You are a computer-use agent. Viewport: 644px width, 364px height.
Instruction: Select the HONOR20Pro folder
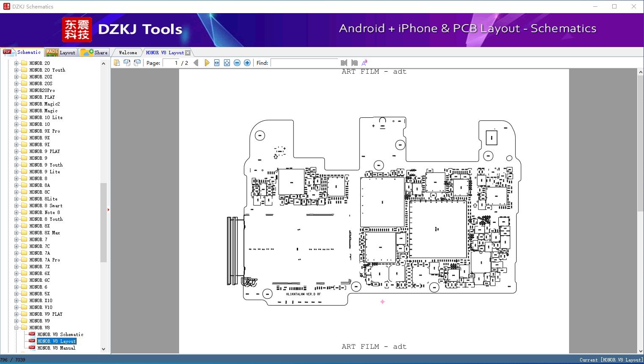[42, 90]
